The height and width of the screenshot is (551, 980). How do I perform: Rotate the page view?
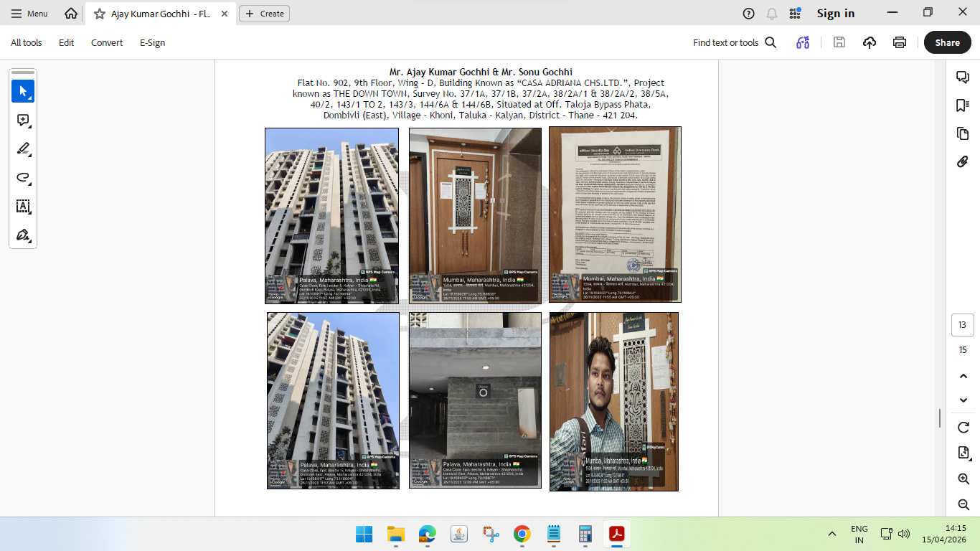pos(963,428)
